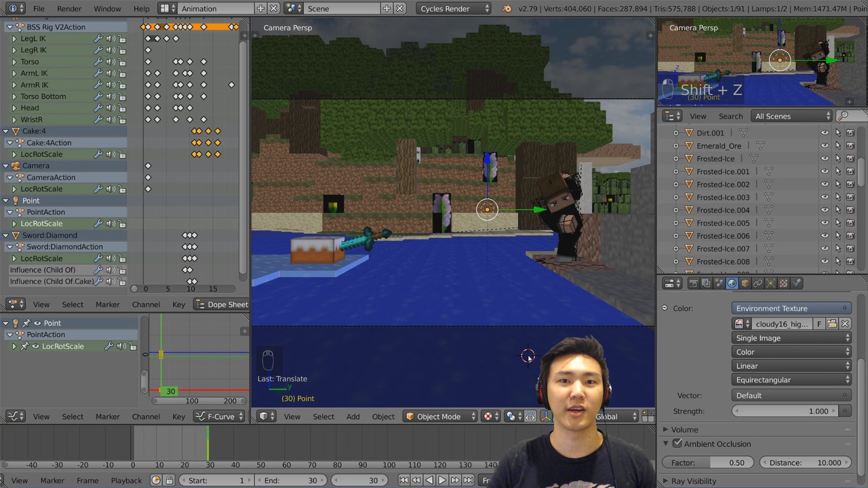Mute the WristR channel speaker icon
This screenshot has height=488, width=868.
click(110, 119)
